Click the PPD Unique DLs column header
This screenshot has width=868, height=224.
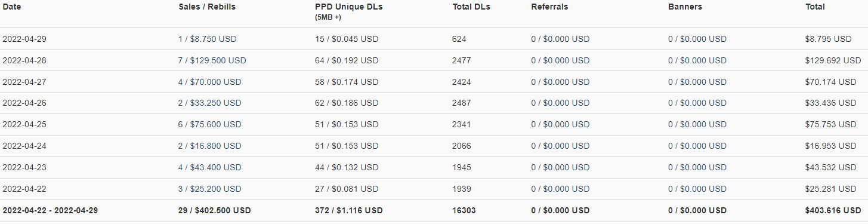point(349,7)
